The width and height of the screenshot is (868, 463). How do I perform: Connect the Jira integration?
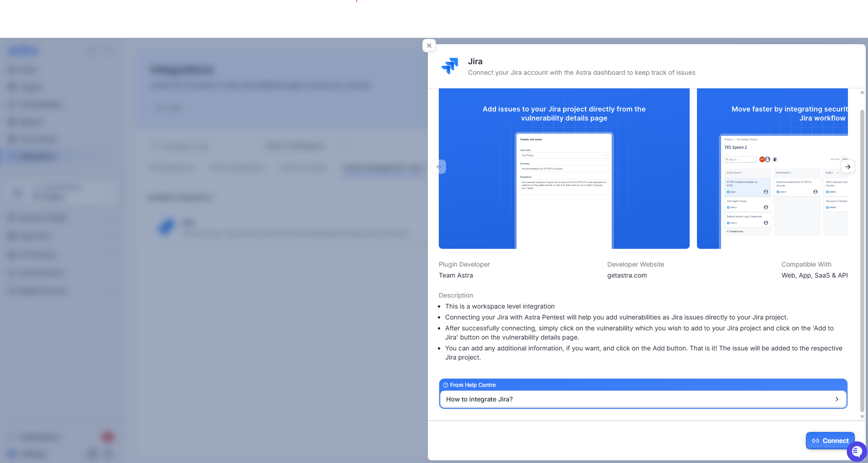click(x=830, y=441)
